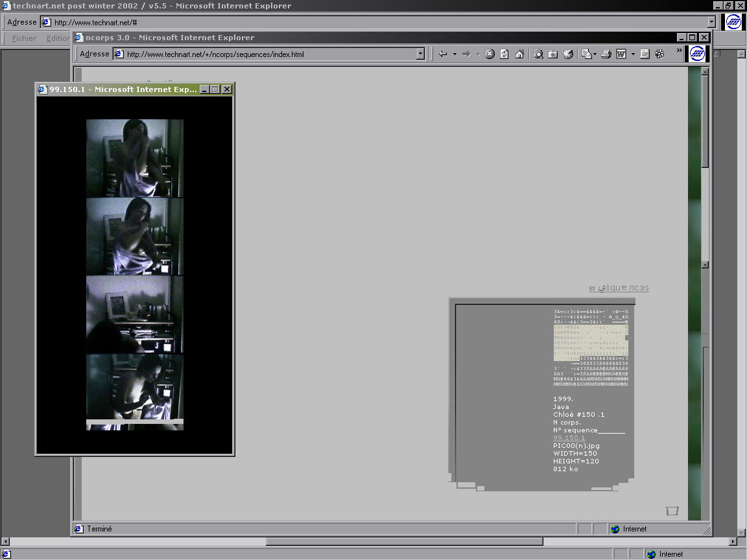This screenshot has height=560, width=747.
Task: Open the Favorites folder panel
Action: pos(553,54)
